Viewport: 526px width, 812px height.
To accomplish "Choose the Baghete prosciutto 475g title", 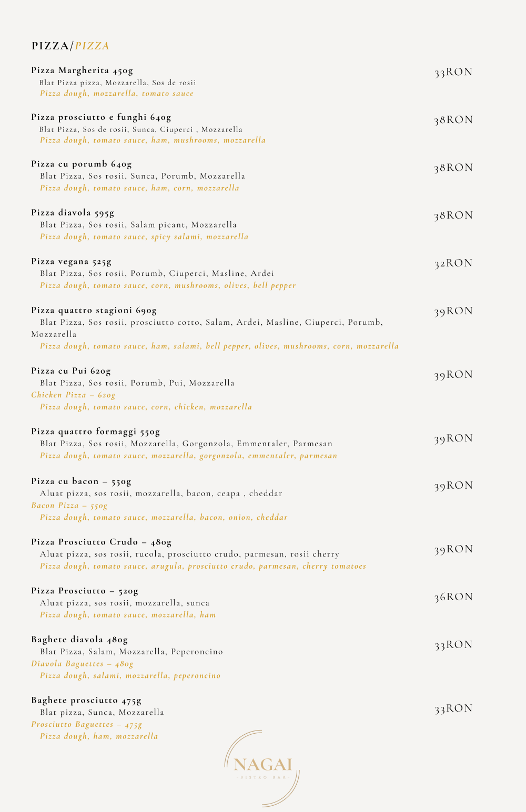I will point(86,701).
